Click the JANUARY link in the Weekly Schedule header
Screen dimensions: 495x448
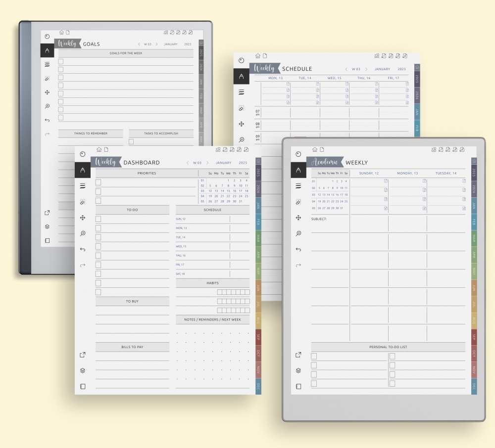382,69
